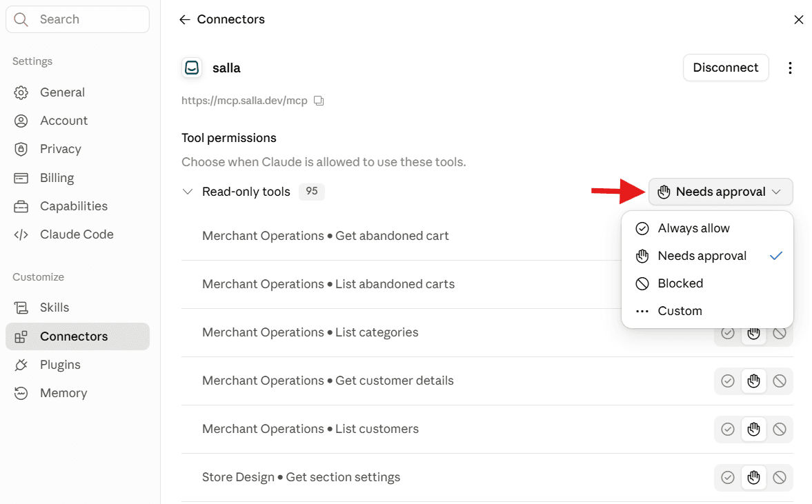Open the Skills page
812x504 pixels.
77,308
